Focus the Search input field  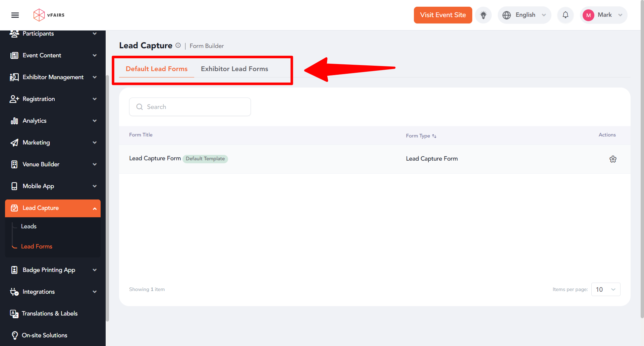pyautogui.click(x=190, y=107)
